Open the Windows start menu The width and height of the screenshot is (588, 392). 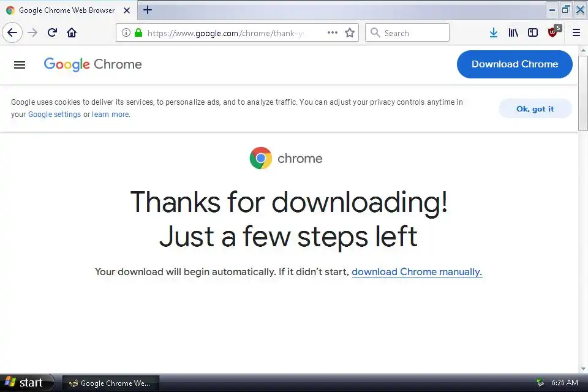[x=26, y=383]
